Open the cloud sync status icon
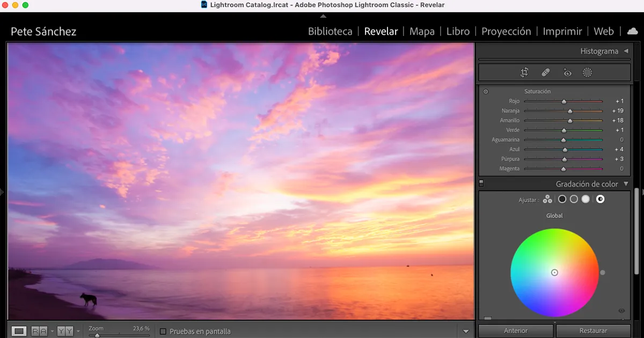The width and height of the screenshot is (644, 338). pyautogui.click(x=633, y=31)
